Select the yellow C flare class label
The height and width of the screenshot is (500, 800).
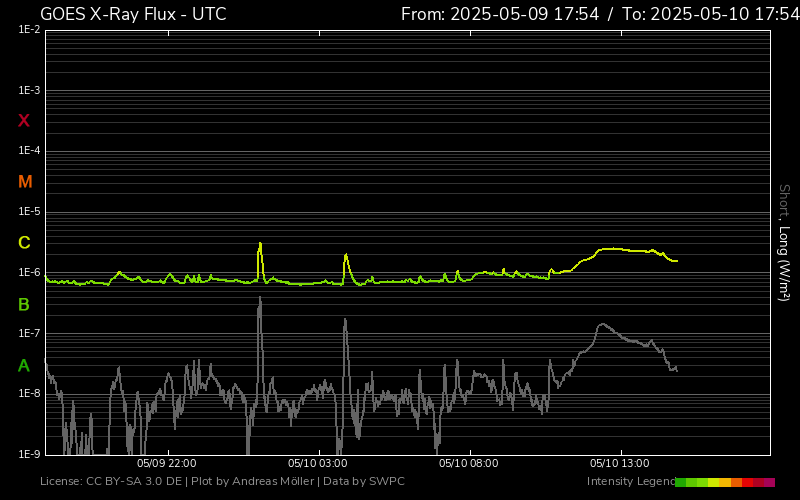coord(24,243)
